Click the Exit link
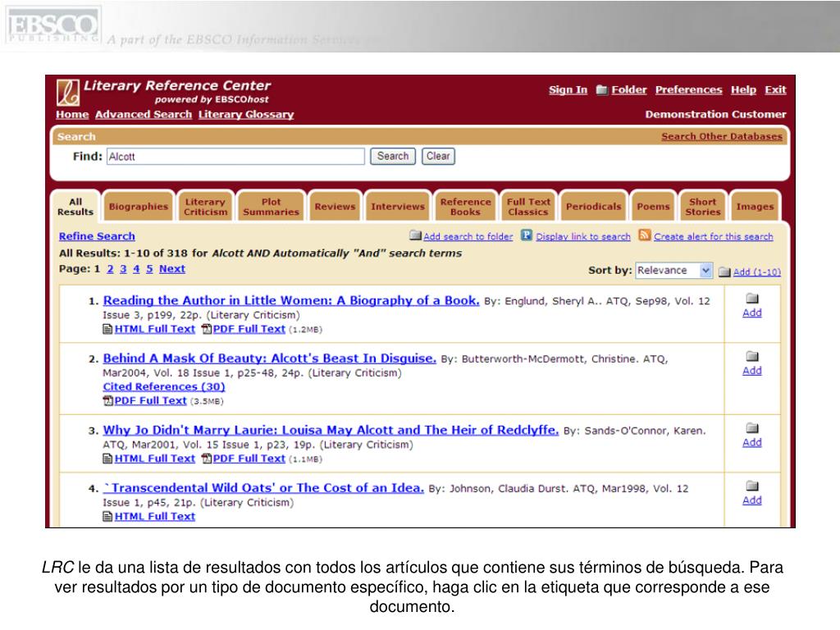This screenshot has height=630, width=840. click(x=775, y=90)
